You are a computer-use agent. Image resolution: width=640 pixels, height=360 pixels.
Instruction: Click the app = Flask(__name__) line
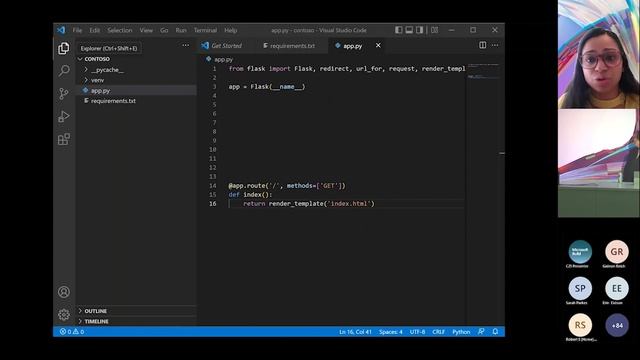pos(267,87)
